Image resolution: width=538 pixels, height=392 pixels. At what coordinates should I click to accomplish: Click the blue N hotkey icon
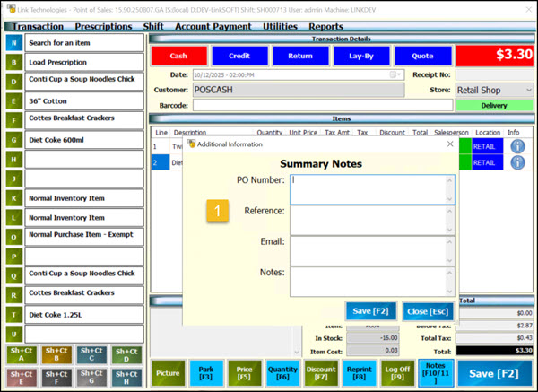[13, 42]
